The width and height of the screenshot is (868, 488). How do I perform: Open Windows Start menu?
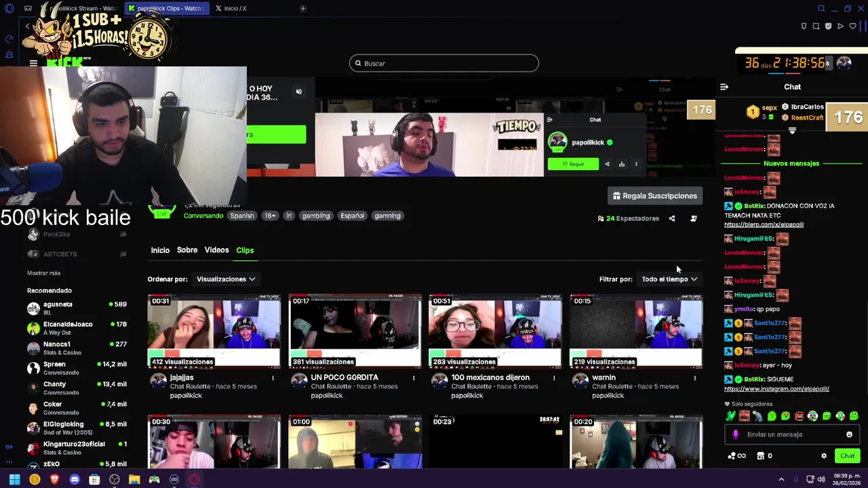click(14, 479)
